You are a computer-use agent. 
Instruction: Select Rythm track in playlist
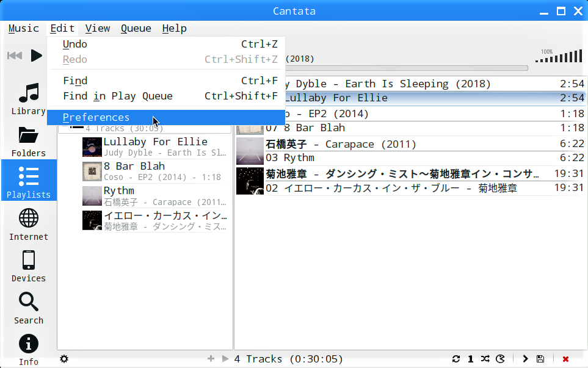point(156,196)
